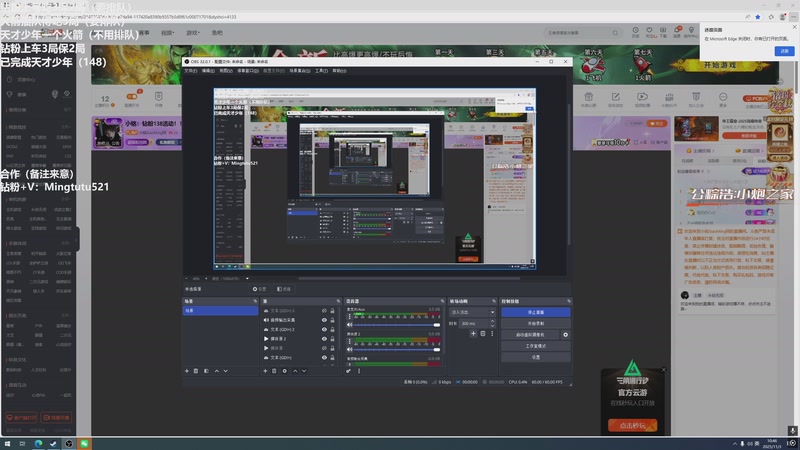This screenshot has height=450, width=800.
Task: Expand 视频 dropdown in website navigation
Action: coord(167,33)
